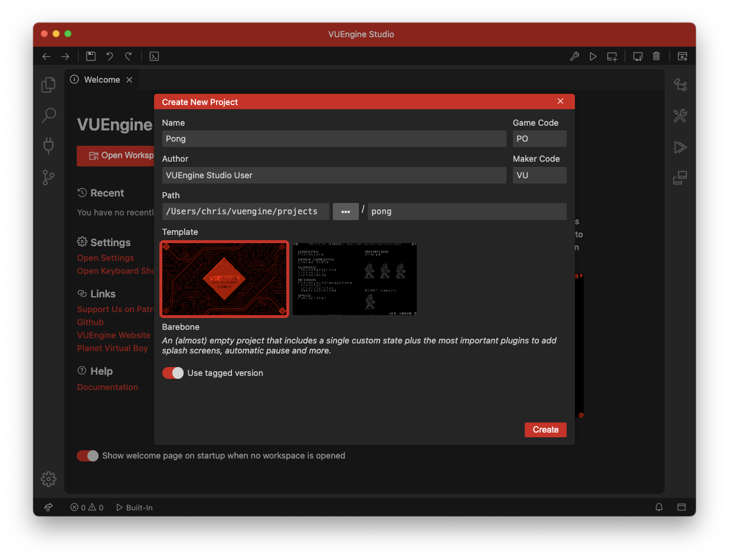This screenshot has width=729, height=560.
Task: Open the top right-sidebar connections icon
Action: (680, 85)
